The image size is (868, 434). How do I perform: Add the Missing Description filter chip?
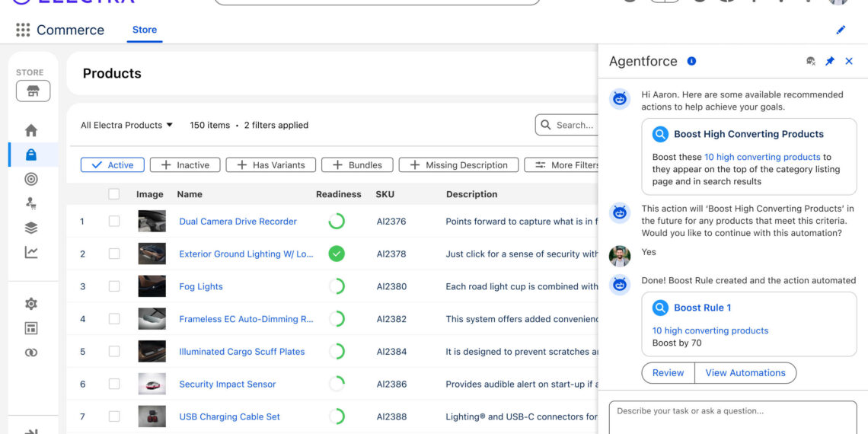(x=458, y=165)
